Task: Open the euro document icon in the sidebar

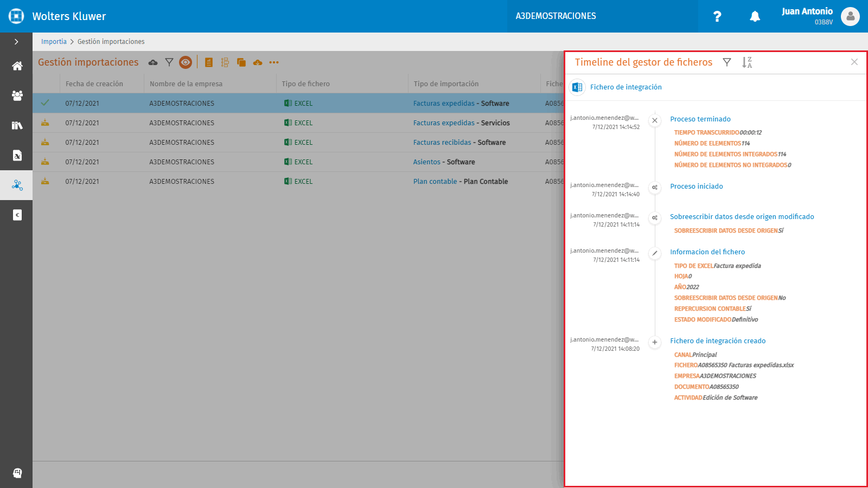Action: (17, 215)
